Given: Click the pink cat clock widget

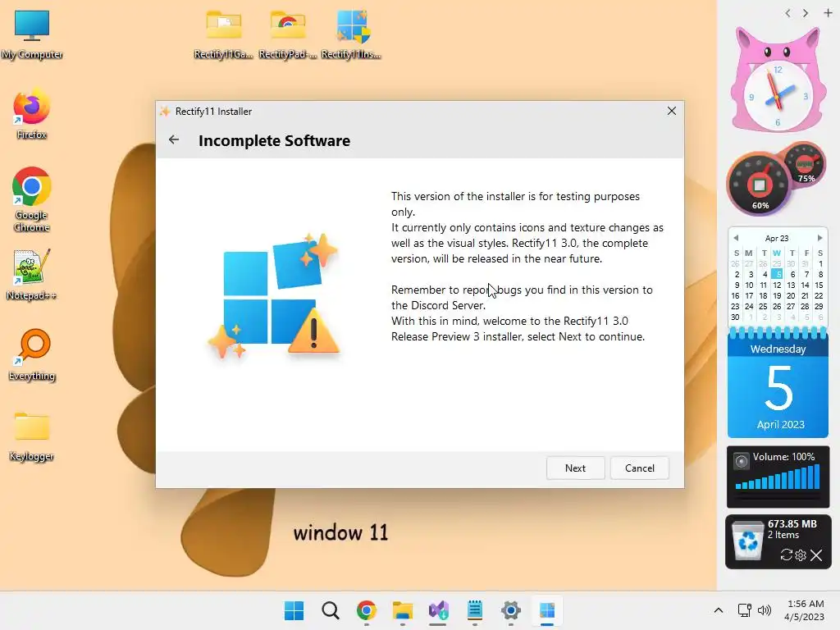Looking at the screenshot, I should click(x=778, y=80).
